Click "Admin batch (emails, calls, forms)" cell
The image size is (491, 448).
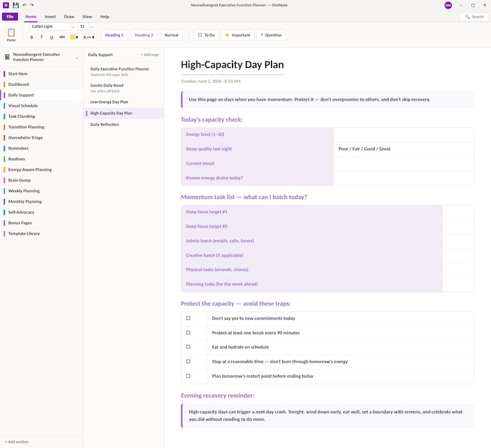pyautogui.click(x=312, y=241)
